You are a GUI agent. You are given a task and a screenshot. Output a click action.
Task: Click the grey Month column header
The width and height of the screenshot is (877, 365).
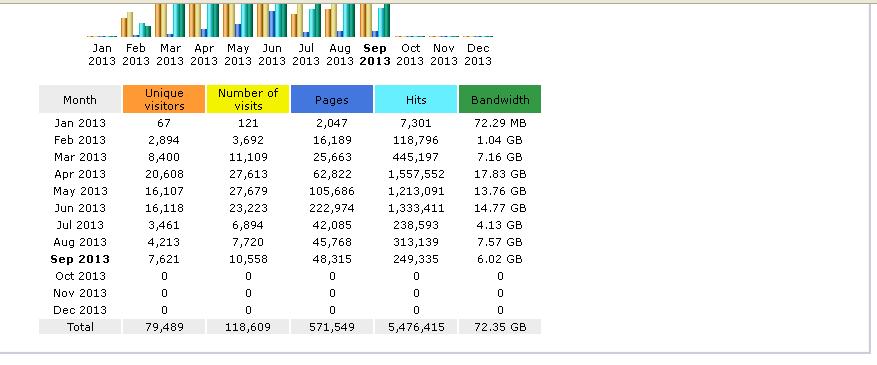79,99
